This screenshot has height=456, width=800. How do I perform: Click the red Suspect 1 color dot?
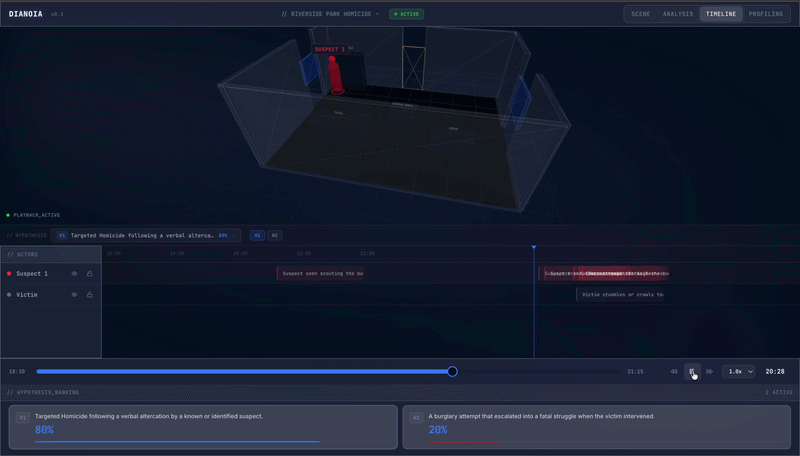(9, 274)
